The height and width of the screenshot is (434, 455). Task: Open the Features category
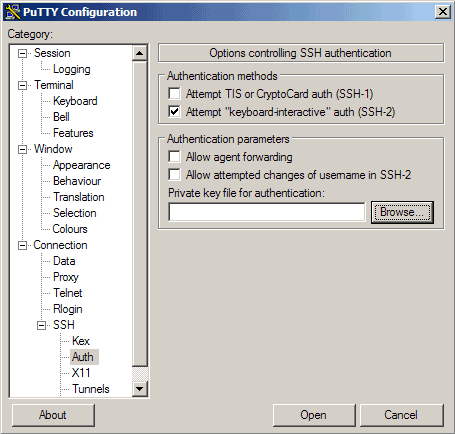click(x=73, y=133)
